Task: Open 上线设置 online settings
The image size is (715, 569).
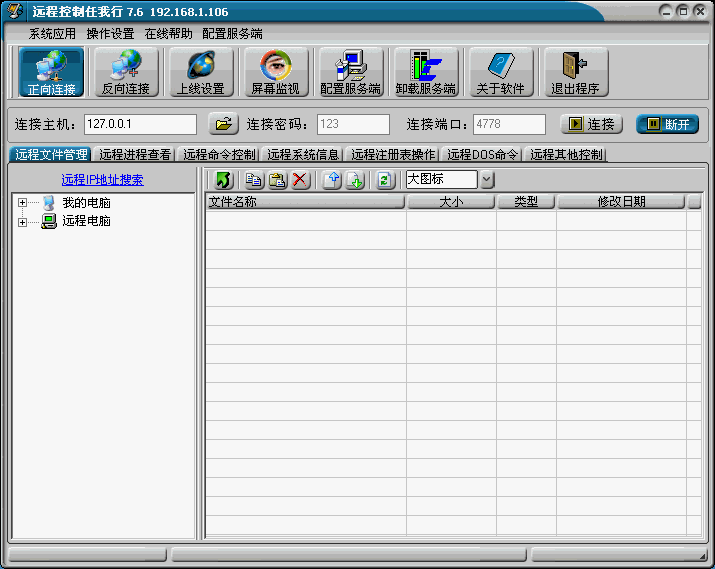Action: tap(200, 72)
